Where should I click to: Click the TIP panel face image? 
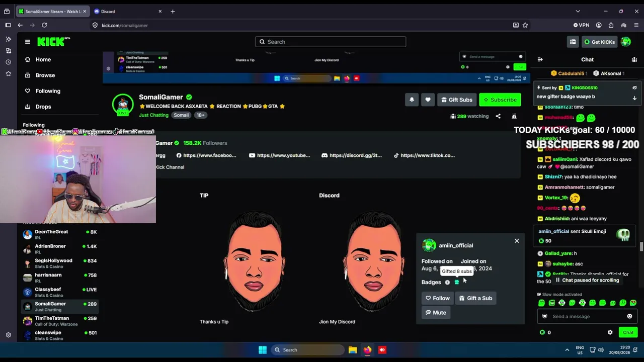[255, 261]
